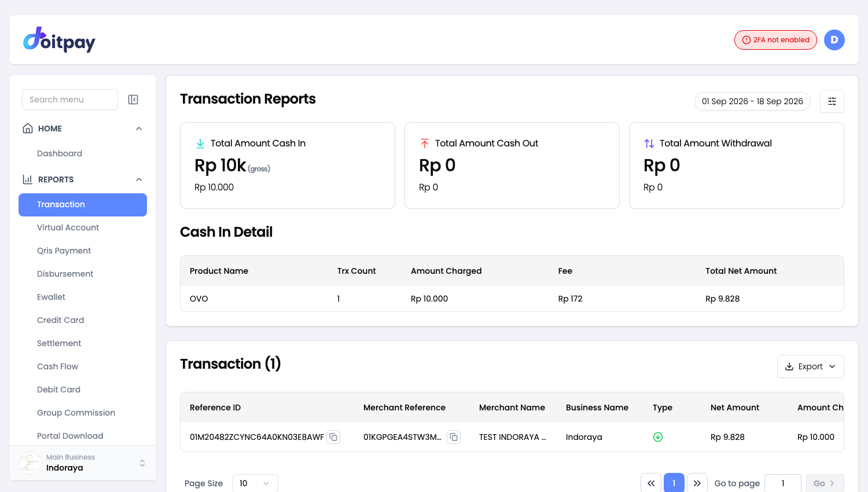Image resolution: width=868 pixels, height=492 pixels.
Task: Copy the Merchant Reference value
Action: pos(454,437)
